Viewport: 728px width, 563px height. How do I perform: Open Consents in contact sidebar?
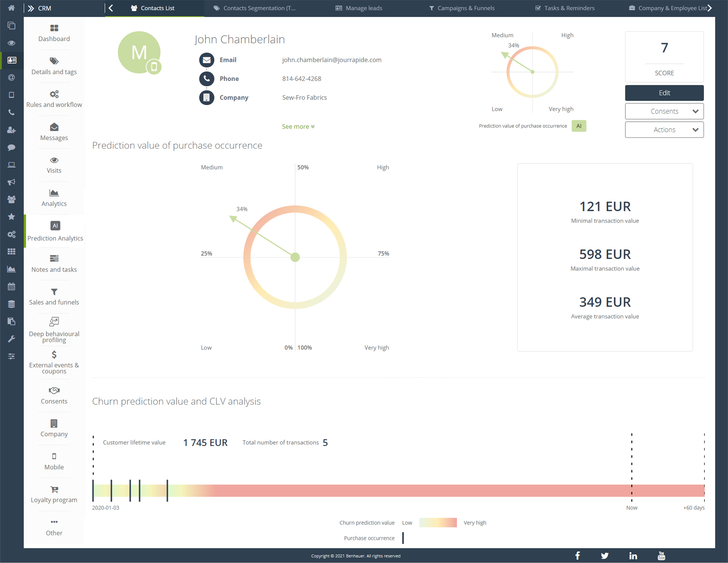[x=54, y=396]
